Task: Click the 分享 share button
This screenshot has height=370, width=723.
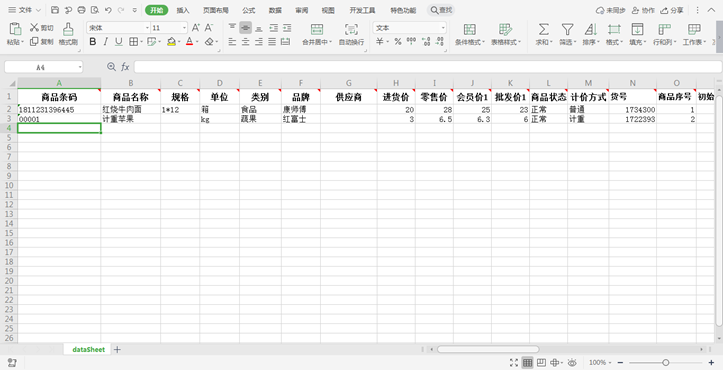Action: point(672,10)
